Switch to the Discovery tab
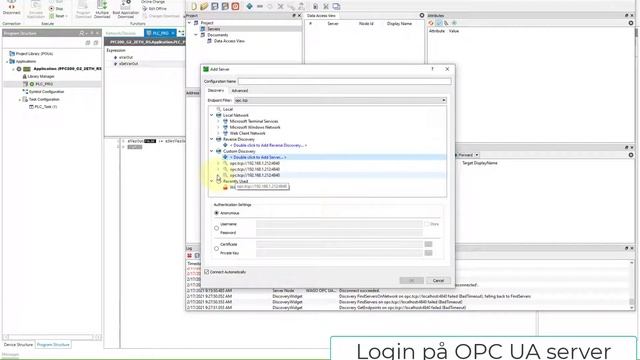This screenshot has width=640, height=360. (x=216, y=91)
